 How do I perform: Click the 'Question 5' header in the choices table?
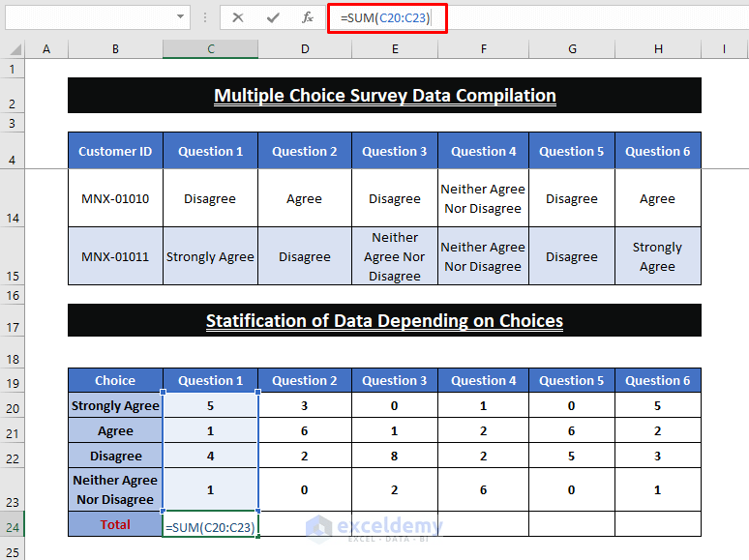click(571, 380)
